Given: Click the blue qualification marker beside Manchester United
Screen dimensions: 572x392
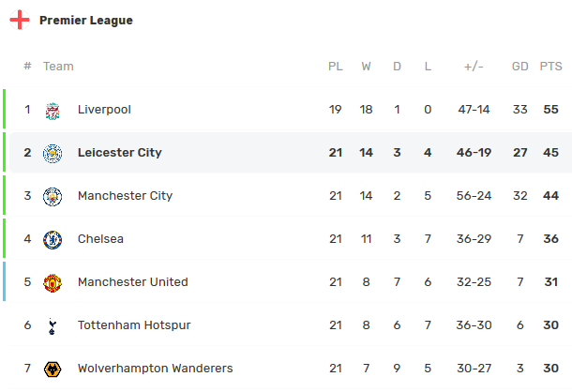Looking at the screenshot, I should tap(4, 282).
